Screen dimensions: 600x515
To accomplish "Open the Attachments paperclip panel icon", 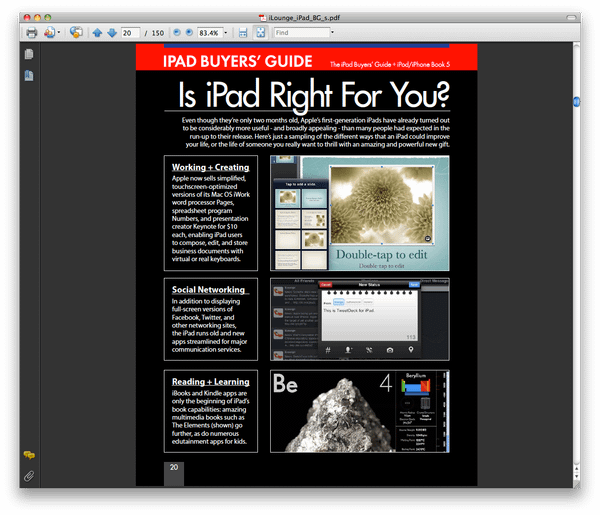I will coord(29,476).
